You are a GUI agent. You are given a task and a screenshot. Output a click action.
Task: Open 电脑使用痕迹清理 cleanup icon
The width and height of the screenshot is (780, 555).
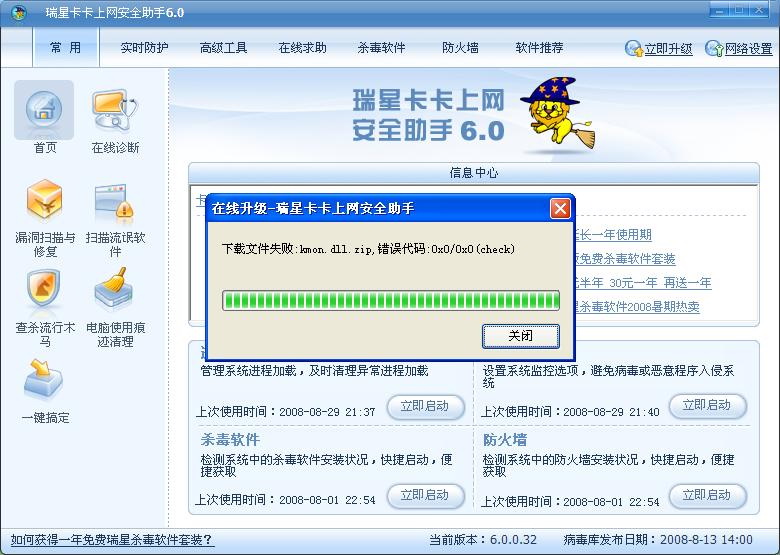tap(113, 289)
